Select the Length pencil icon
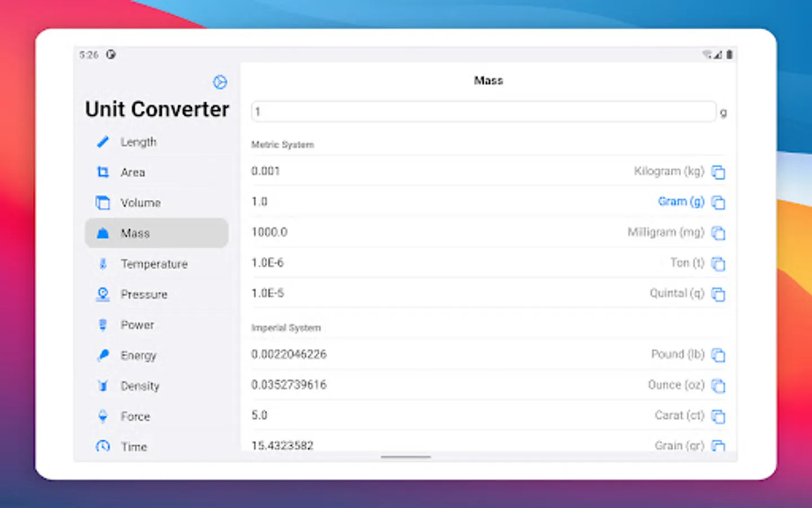 click(103, 142)
